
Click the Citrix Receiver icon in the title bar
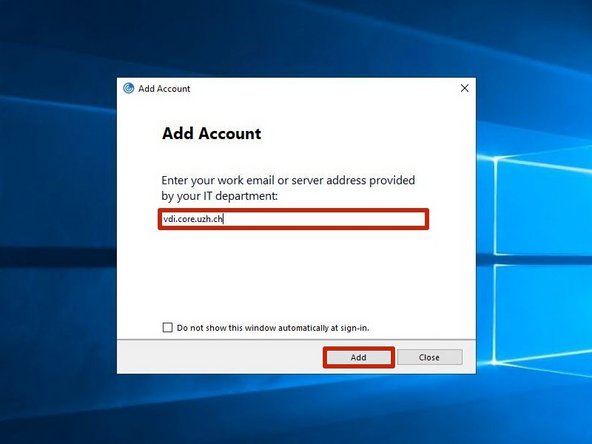tap(128, 88)
